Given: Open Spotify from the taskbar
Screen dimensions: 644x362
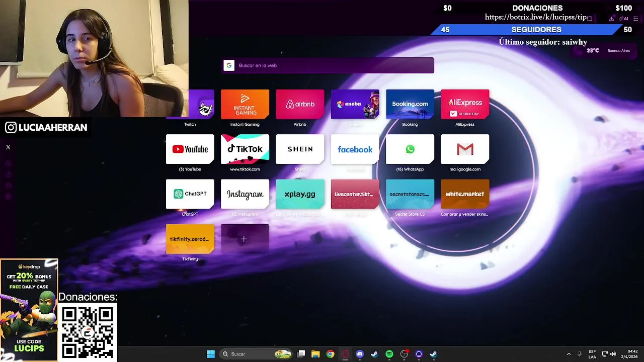Looking at the screenshot, I should click(x=389, y=354).
